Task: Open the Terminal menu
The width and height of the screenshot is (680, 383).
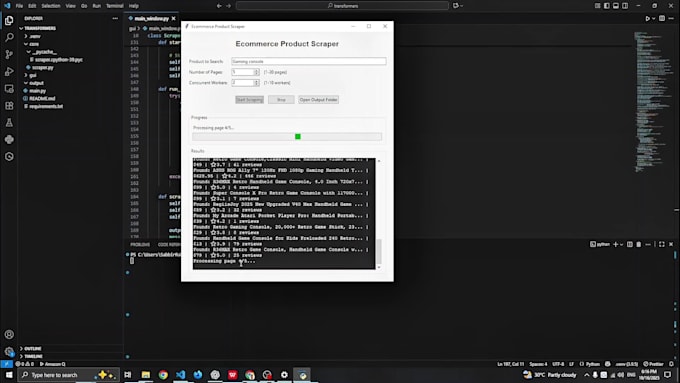Action: 115,6
